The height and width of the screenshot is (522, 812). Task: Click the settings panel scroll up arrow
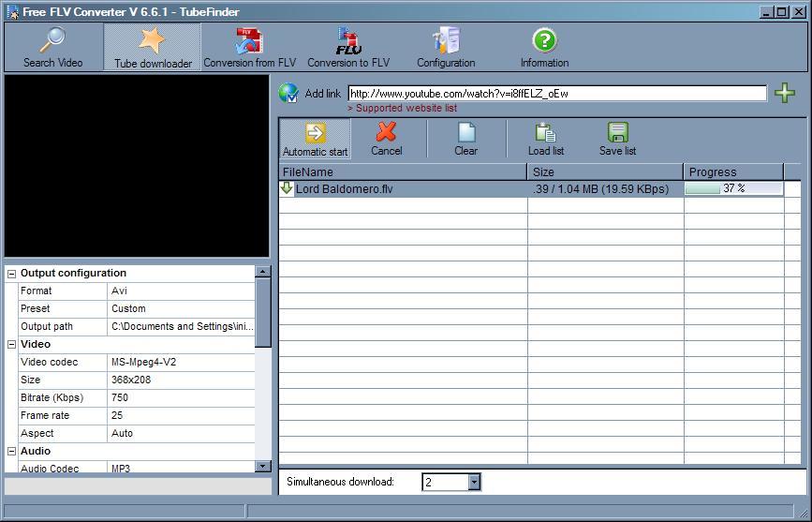pos(263,272)
